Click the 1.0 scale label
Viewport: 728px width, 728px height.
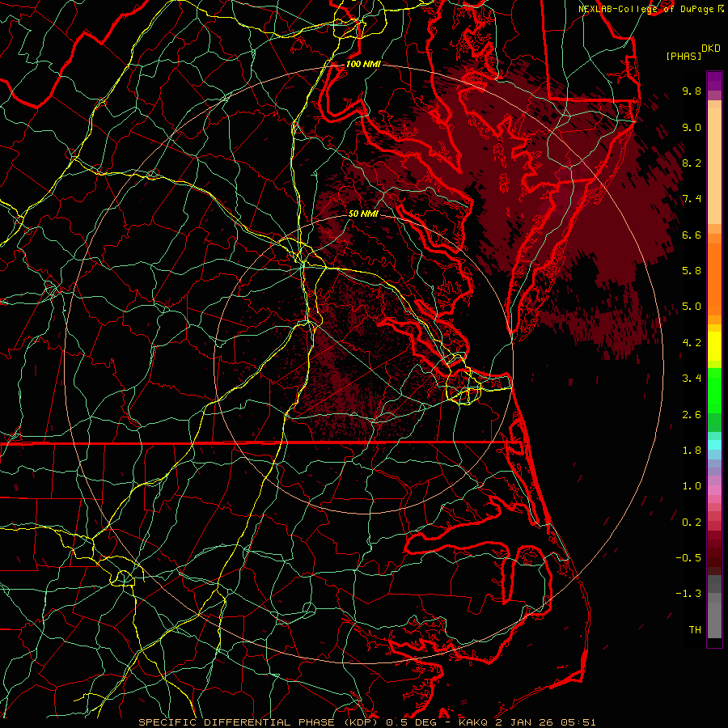692,486
